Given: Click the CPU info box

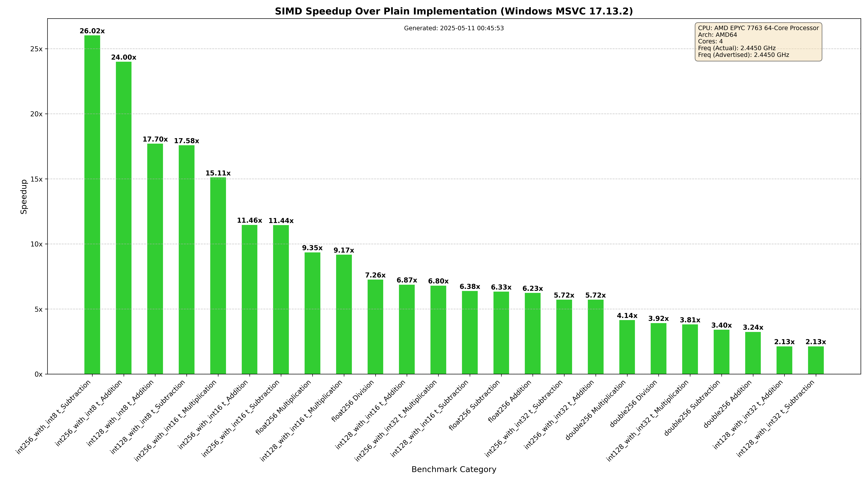Looking at the screenshot, I should [x=758, y=42].
